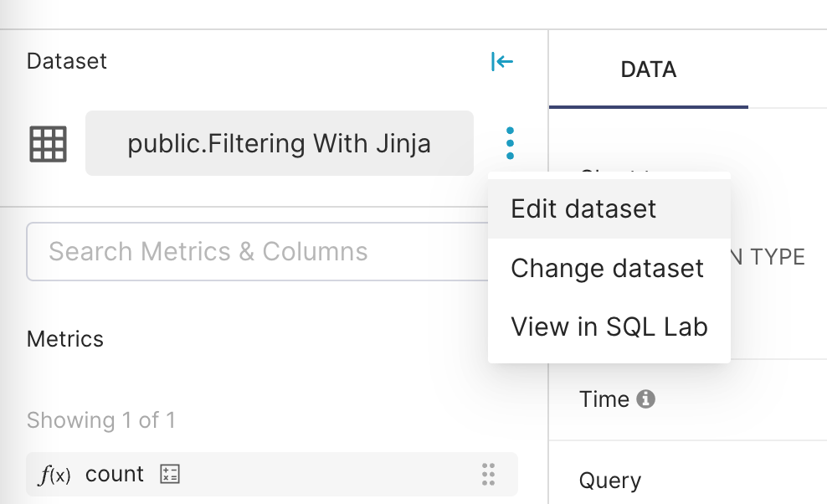Collapse the Dataset panel with arrow icon

click(501, 61)
